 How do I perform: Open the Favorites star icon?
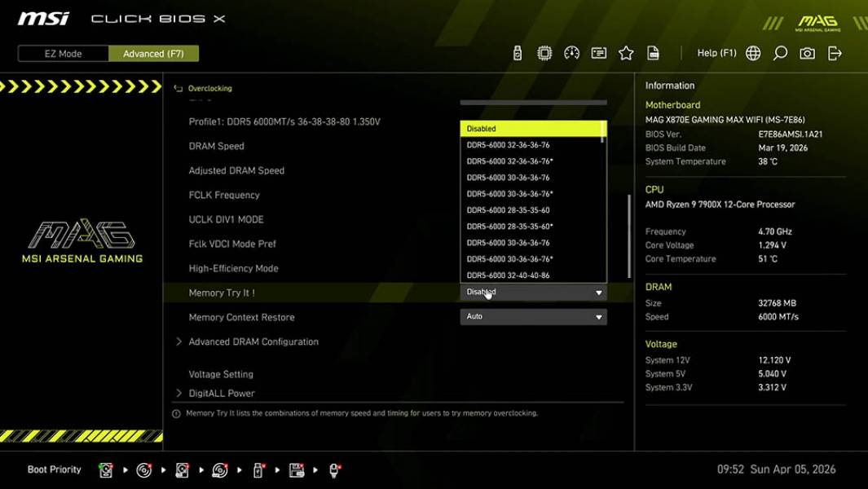coord(625,52)
